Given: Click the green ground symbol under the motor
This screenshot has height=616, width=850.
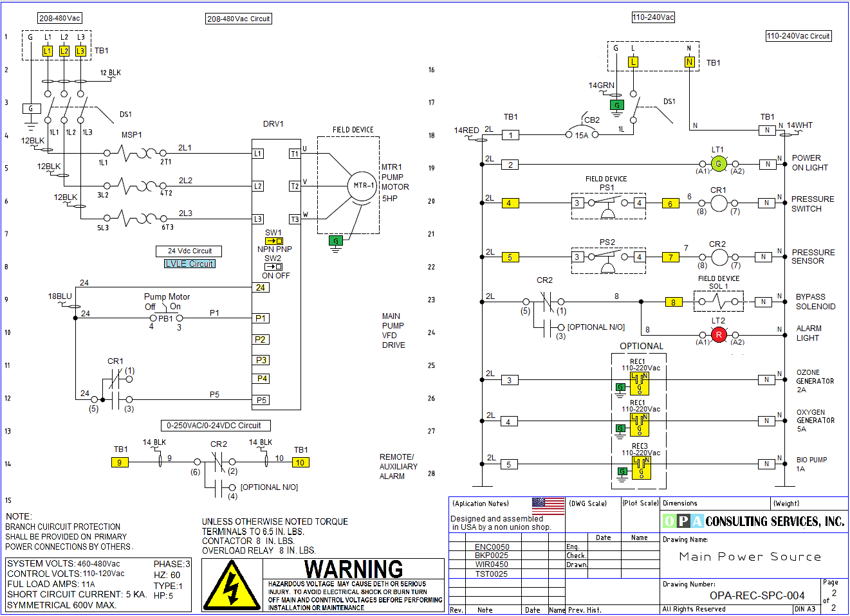Looking at the screenshot, I should pos(335,242).
